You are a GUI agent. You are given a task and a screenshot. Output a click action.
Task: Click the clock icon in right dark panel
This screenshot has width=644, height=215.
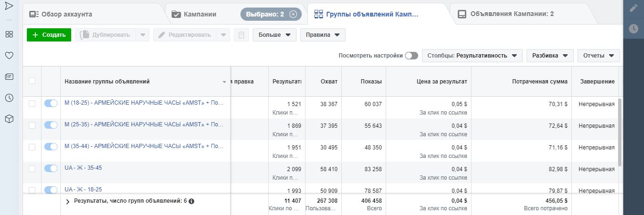634,29
